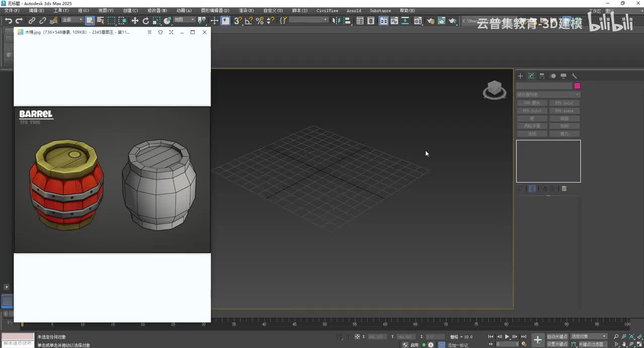Open the modifier list dropdown
644x348 pixels.
tap(548, 95)
